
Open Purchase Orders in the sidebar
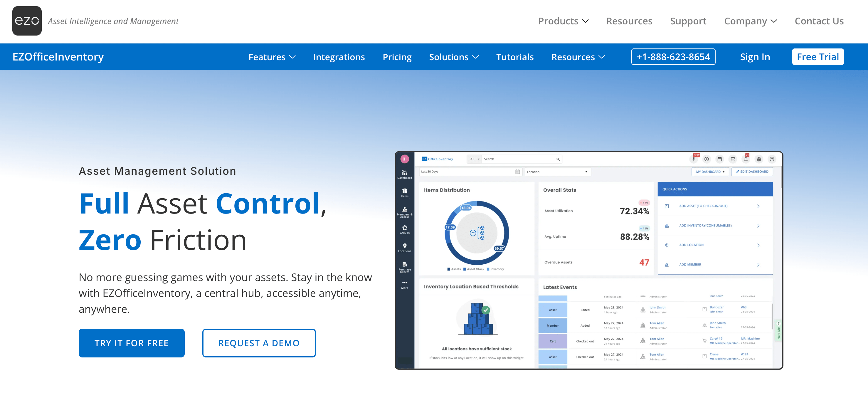(404, 267)
